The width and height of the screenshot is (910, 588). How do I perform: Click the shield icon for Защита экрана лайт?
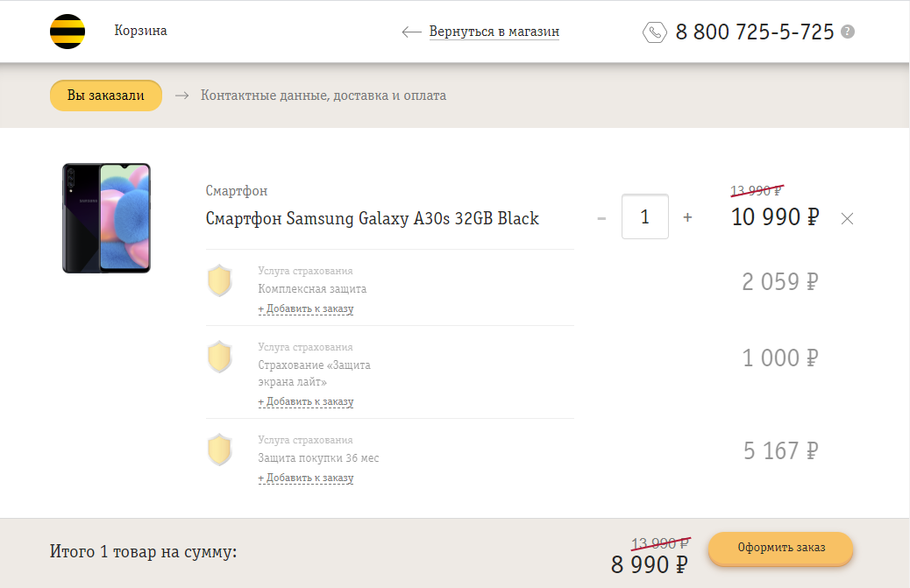point(220,358)
